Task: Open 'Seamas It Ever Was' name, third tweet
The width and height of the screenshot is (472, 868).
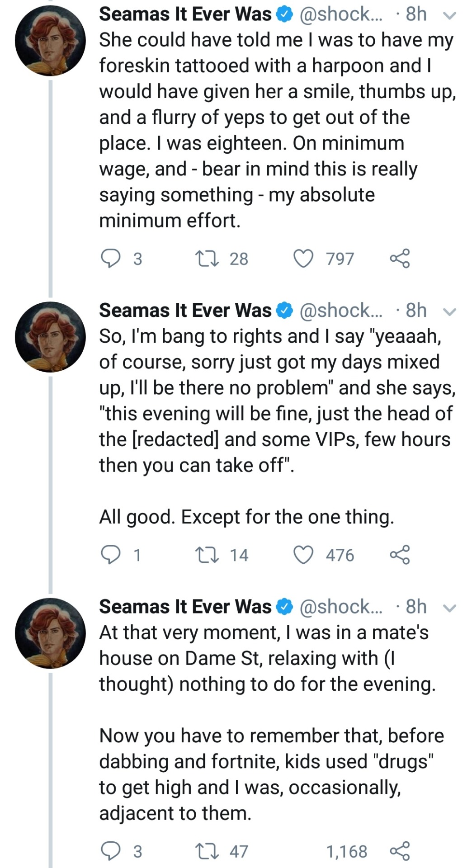Action: tap(185, 607)
